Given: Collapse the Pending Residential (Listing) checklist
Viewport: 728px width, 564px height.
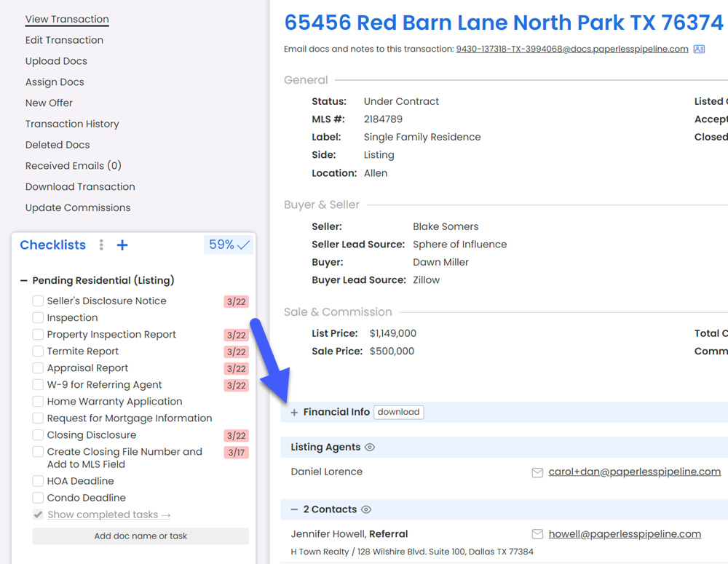Looking at the screenshot, I should (x=24, y=280).
